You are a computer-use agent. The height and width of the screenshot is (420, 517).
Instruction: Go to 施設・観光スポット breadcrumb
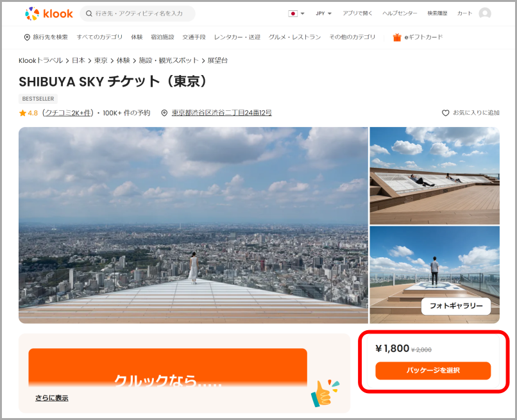[169, 61]
